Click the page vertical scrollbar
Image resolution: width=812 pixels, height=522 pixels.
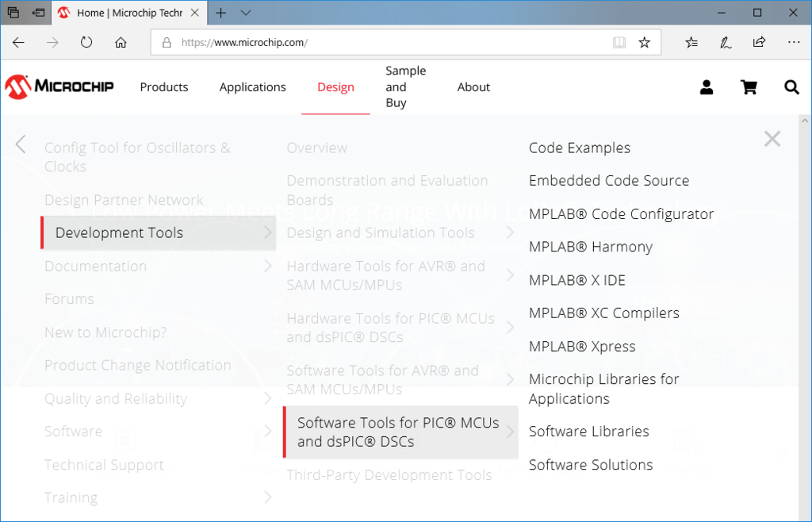(805, 317)
